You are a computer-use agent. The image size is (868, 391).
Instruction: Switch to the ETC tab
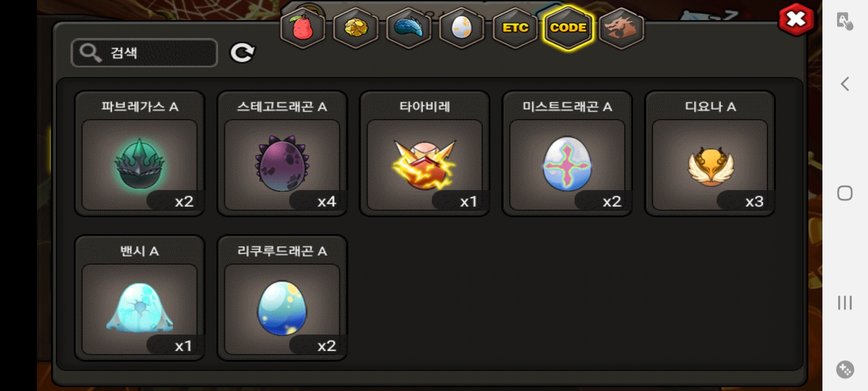pos(515,28)
